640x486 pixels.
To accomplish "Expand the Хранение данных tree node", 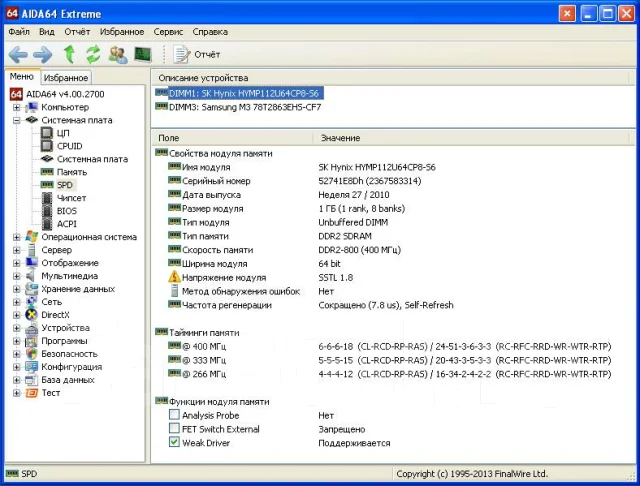I will (x=16, y=289).
